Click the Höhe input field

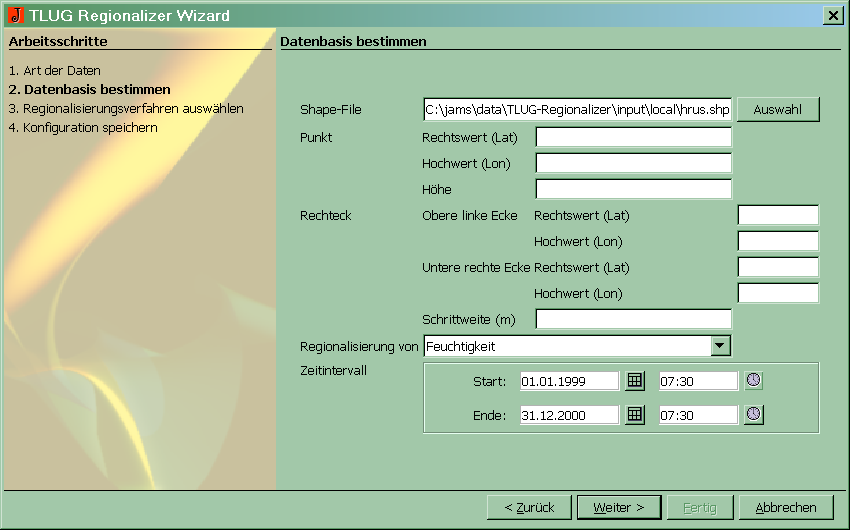(x=633, y=189)
